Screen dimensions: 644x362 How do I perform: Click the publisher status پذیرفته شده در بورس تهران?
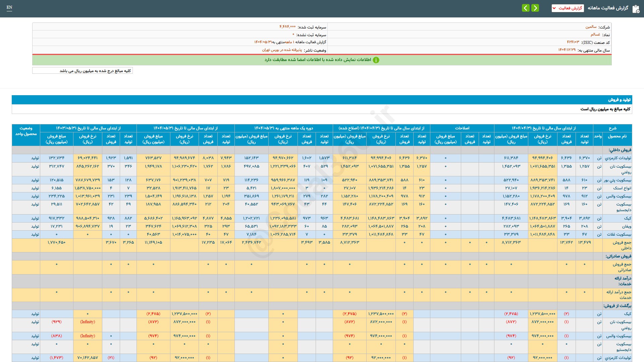(x=282, y=50)
